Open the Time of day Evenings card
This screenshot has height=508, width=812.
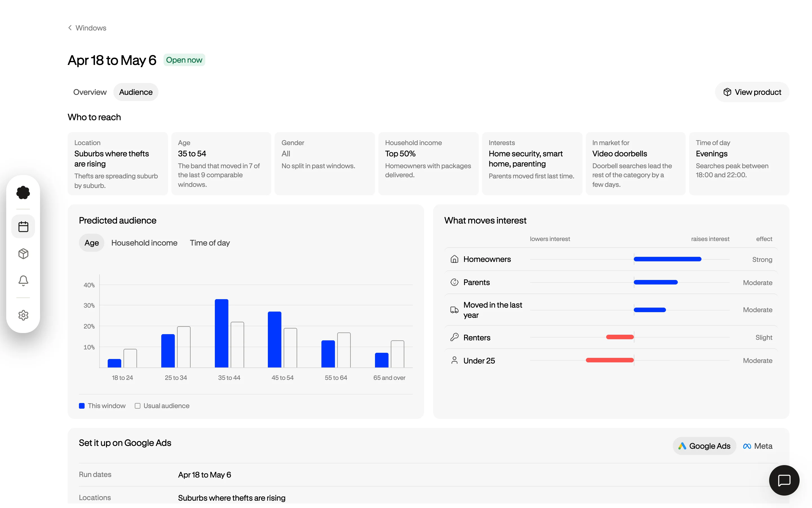pyautogui.click(x=739, y=164)
